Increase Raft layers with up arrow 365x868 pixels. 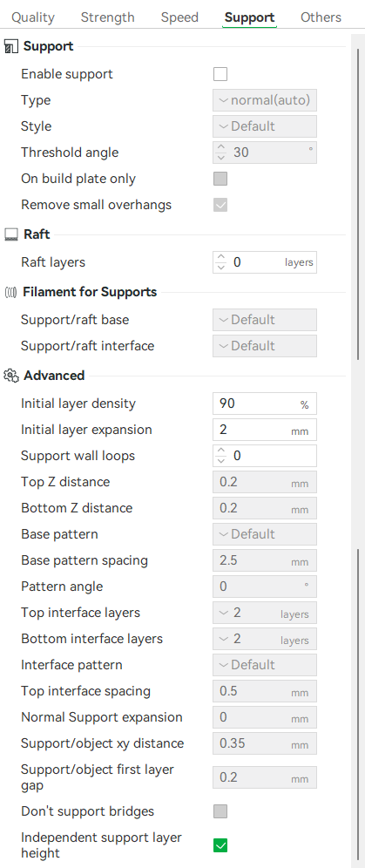221,257
